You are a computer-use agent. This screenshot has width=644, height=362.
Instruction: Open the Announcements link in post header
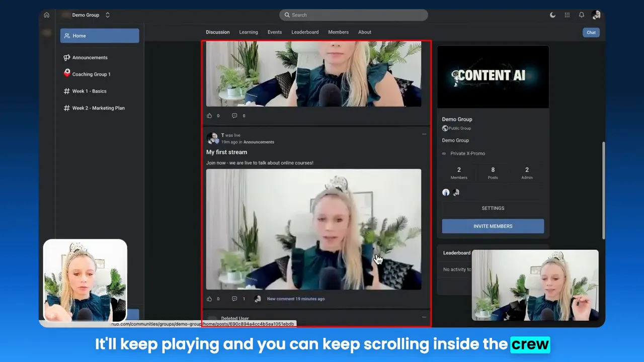pos(259,142)
